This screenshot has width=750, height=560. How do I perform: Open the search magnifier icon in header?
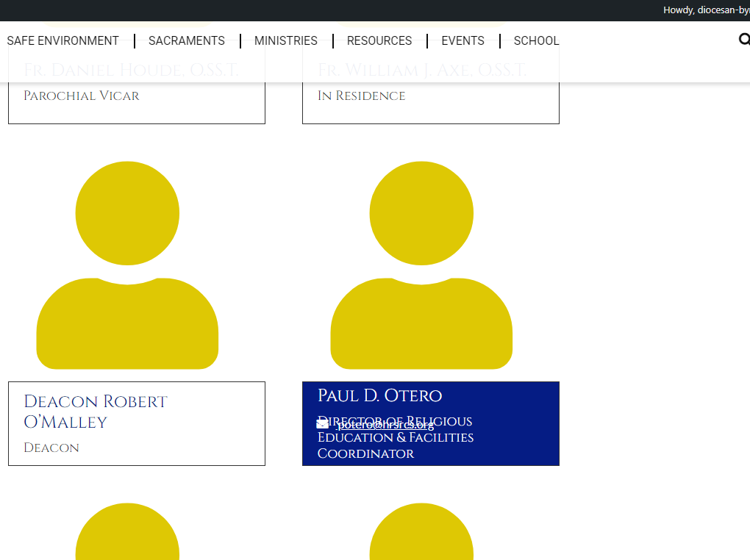(743, 40)
